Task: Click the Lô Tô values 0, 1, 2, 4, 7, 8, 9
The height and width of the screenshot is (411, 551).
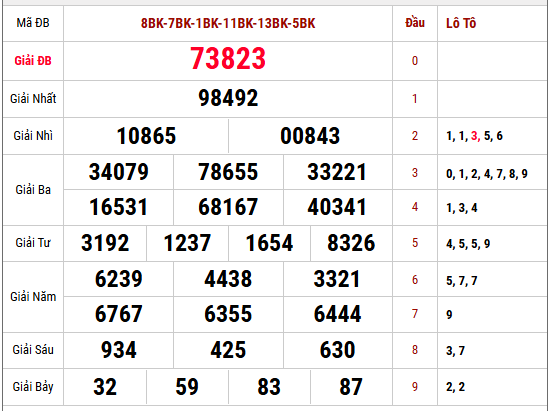Action: [x=487, y=174]
